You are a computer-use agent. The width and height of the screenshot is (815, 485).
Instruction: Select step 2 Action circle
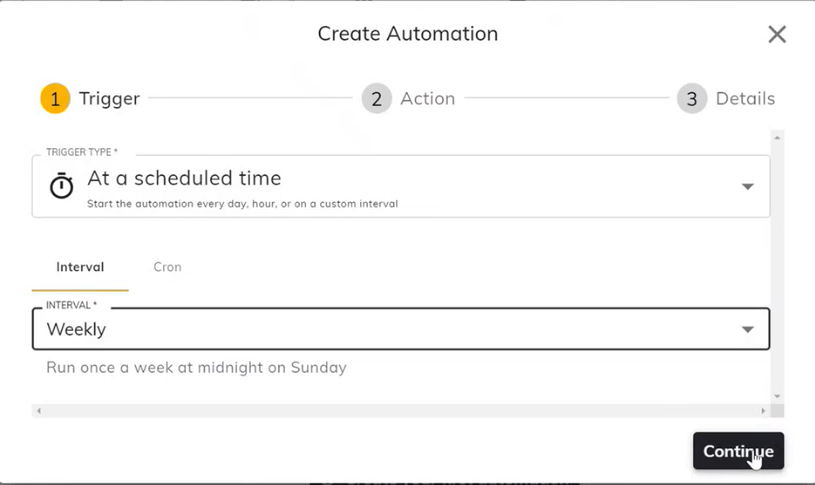pos(377,98)
